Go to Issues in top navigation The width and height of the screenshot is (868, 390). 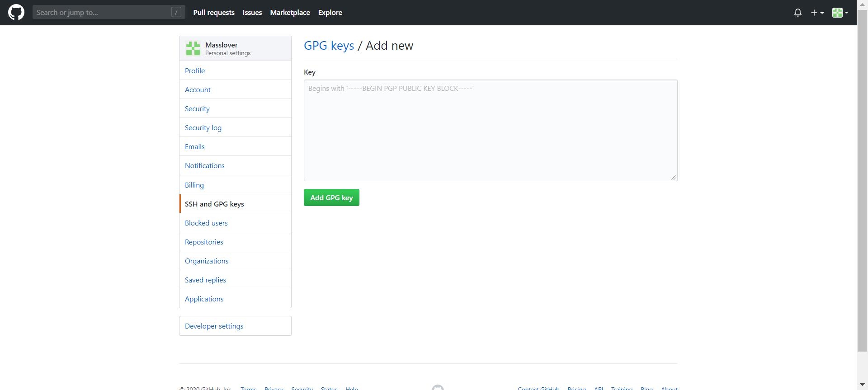(252, 13)
